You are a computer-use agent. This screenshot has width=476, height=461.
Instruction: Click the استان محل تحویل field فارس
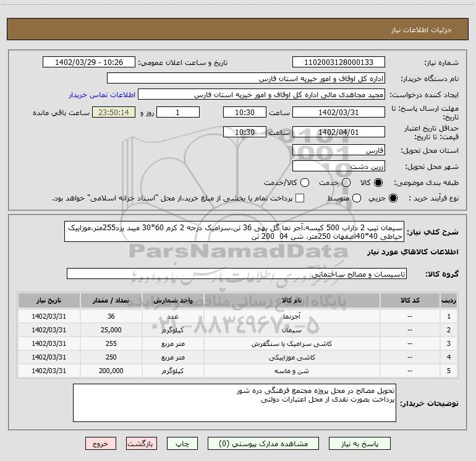coord(339,150)
